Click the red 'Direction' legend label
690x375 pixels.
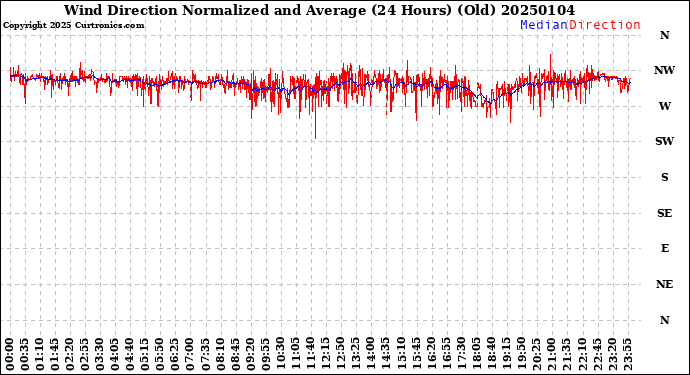tap(605, 25)
